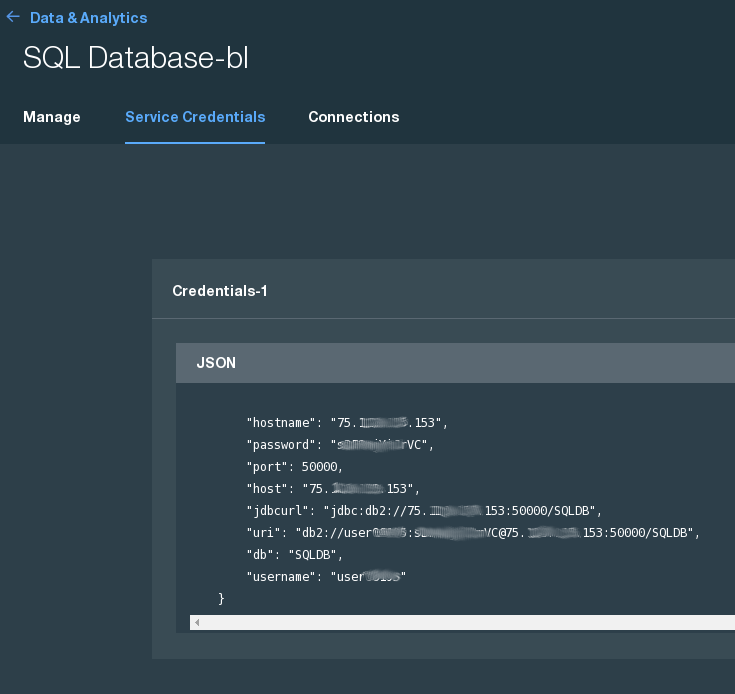Open the Data & Analytics breadcrumb link
Screen dimensions: 735x694
89,18
